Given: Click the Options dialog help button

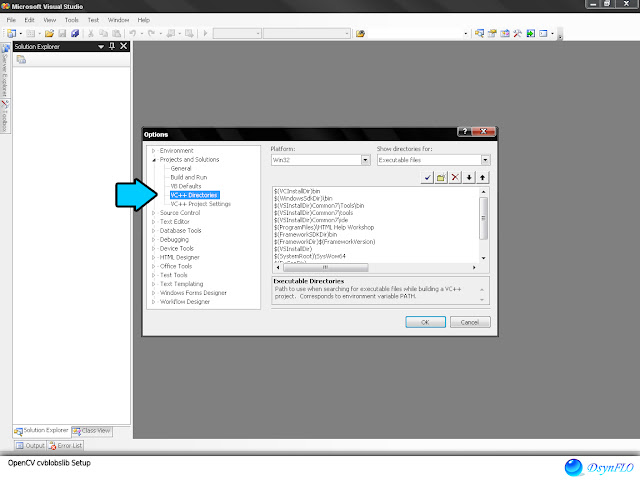Looking at the screenshot, I should click(x=464, y=131).
